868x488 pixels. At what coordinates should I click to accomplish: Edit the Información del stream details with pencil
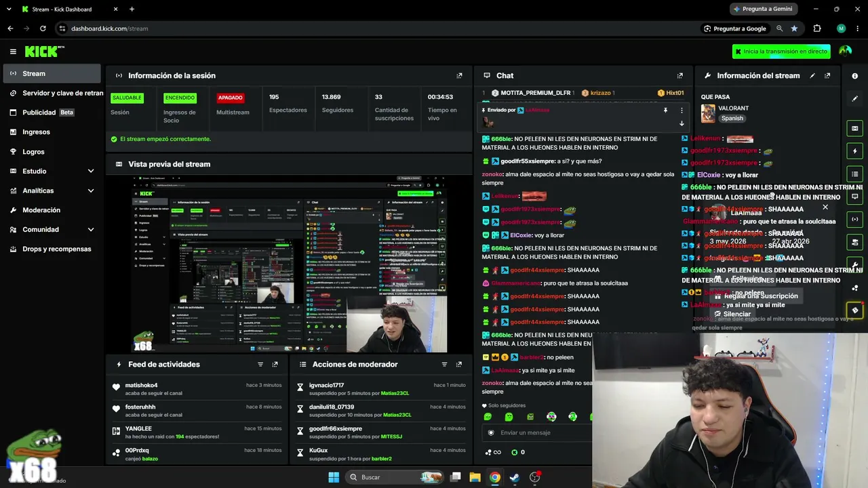812,76
